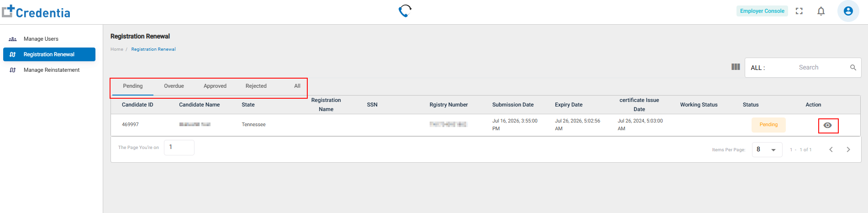
Task: Click the Credentia logo
Action: click(36, 12)
